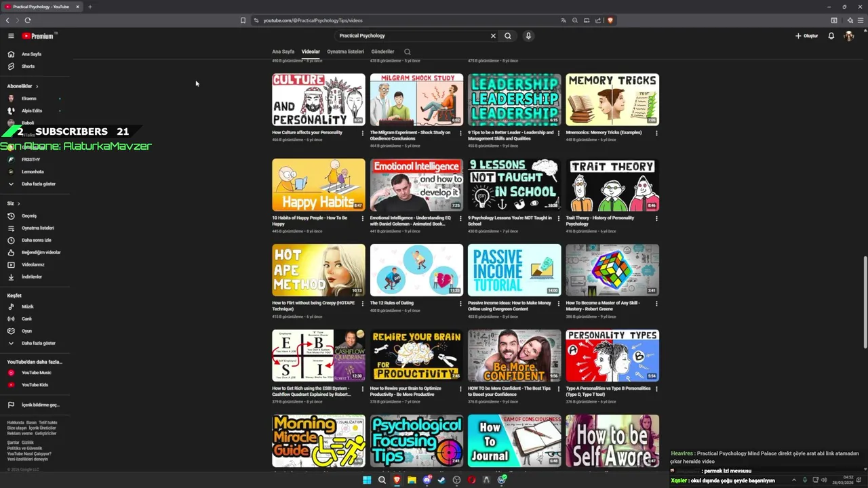Image resolution: width=868 pixels, height=488 pixels.
Task: Click the YouTube Premium logo
Action: (x=39, y=36)
